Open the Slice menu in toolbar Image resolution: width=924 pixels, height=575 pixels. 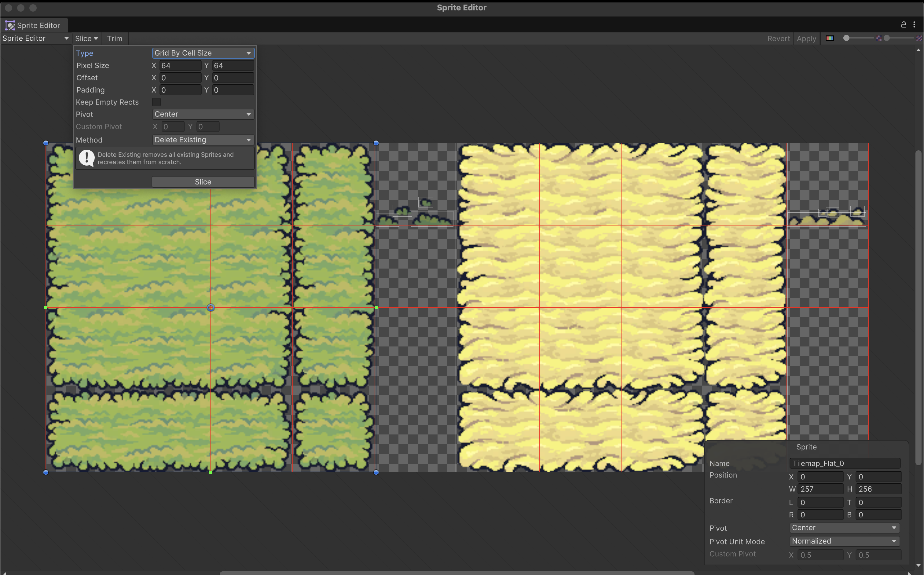(x=86, y=38)
